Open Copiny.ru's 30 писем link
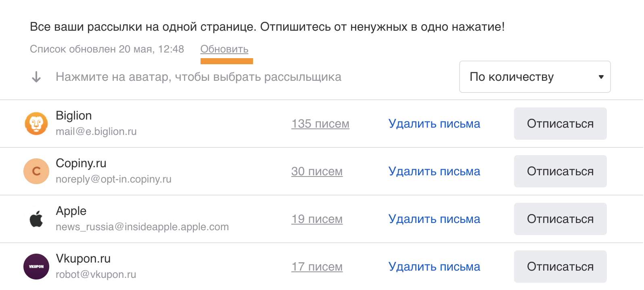Viewport: 644px width, 290px height. pyautogui.click(x=317, y=171)
